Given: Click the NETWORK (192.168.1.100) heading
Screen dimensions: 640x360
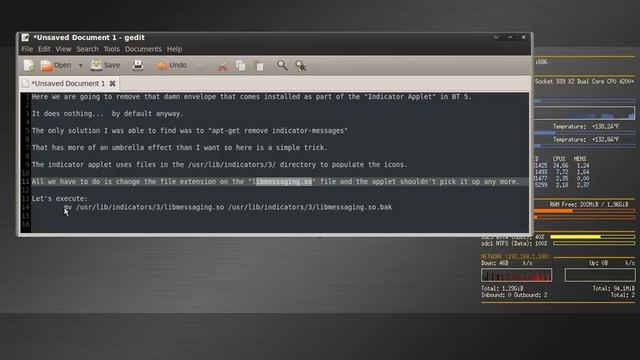Looking at the screenshot, I should 516,256.
